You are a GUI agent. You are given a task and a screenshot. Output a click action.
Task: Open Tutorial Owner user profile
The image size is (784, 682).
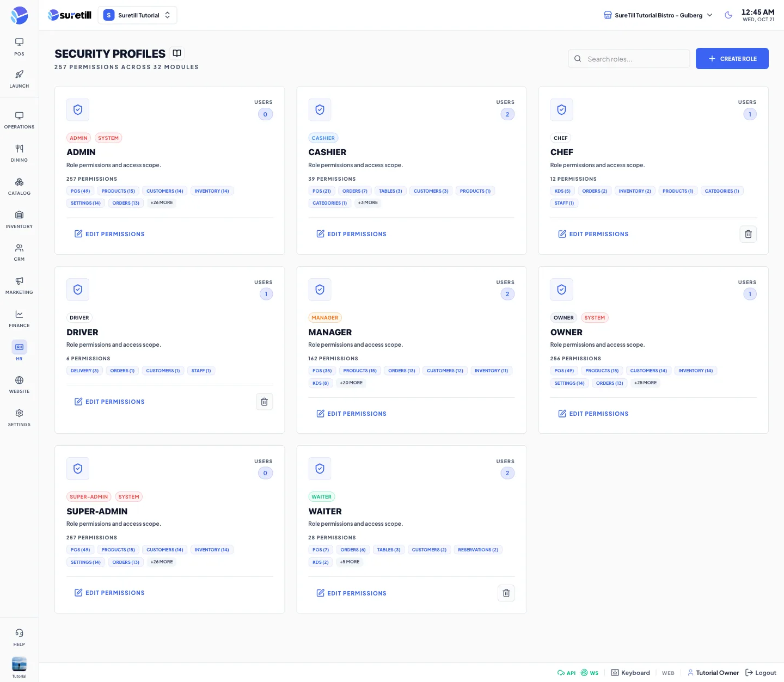713,673
